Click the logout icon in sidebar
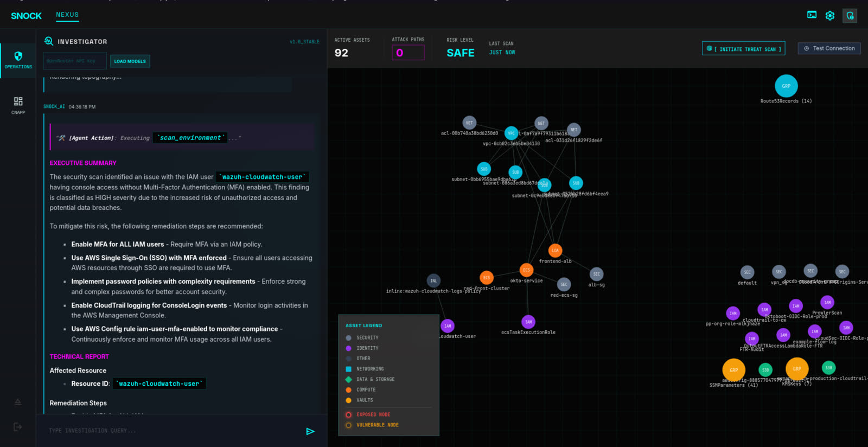 (18, 427)
